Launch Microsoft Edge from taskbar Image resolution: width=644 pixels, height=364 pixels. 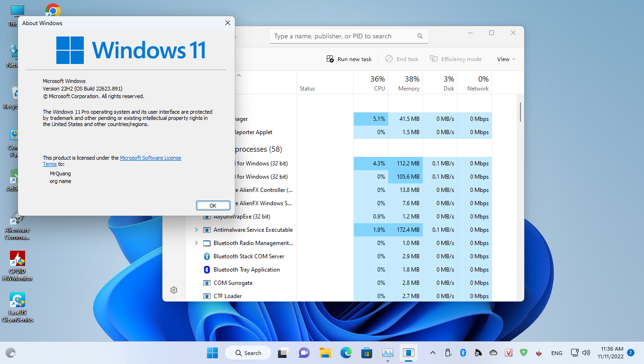pos(346,353)
